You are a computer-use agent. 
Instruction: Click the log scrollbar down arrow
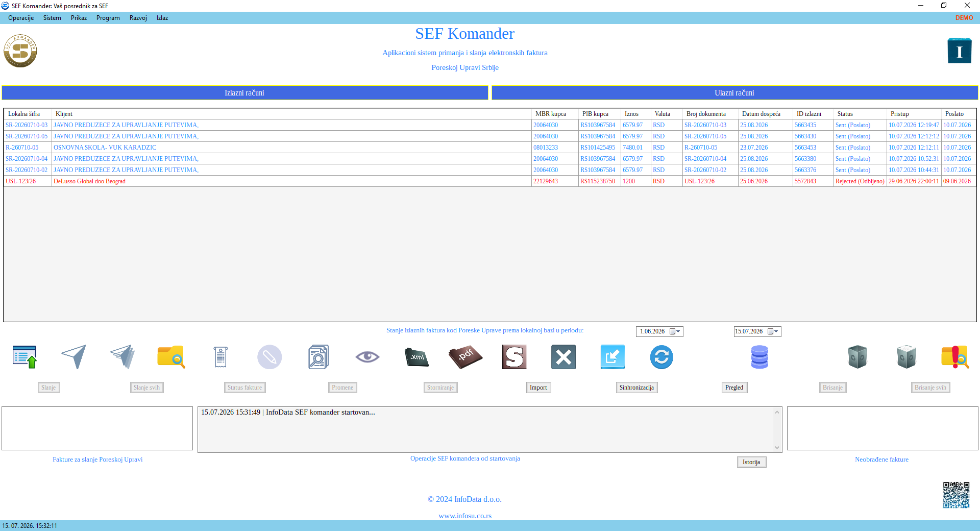777,448
